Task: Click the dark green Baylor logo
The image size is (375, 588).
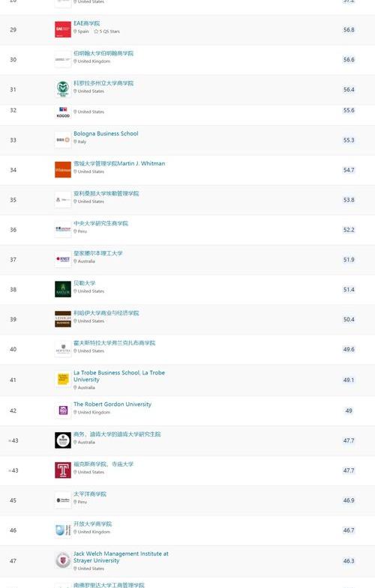Action: pyautogui.click(x=63, y=289)
